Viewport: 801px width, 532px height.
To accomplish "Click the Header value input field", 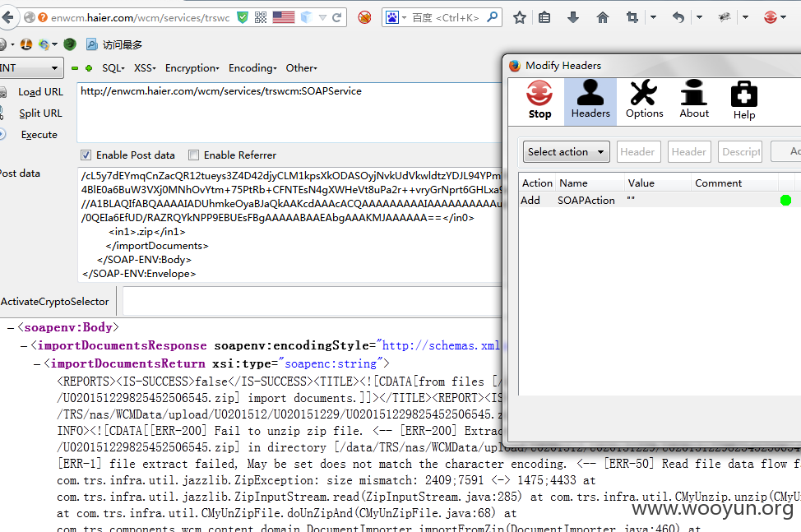I will (x=689, y=151).
